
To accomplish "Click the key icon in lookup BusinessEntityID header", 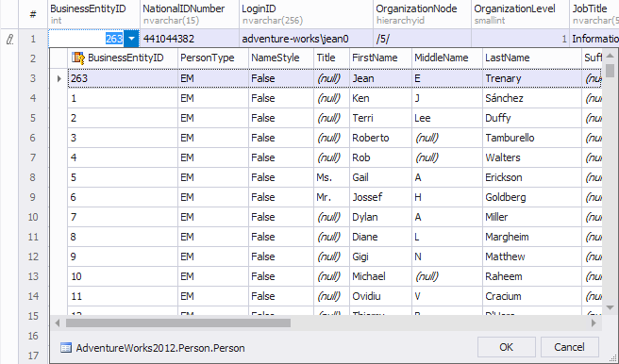I will 78,58.
